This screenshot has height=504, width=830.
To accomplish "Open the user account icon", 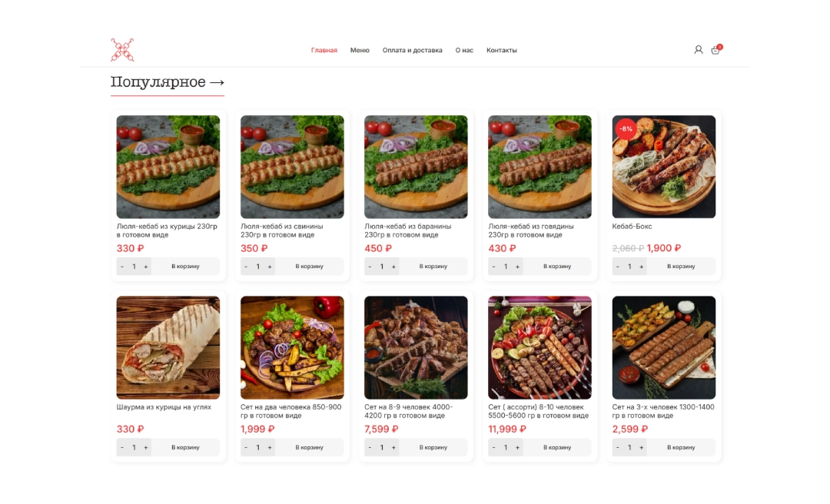I will click(698, 50).
